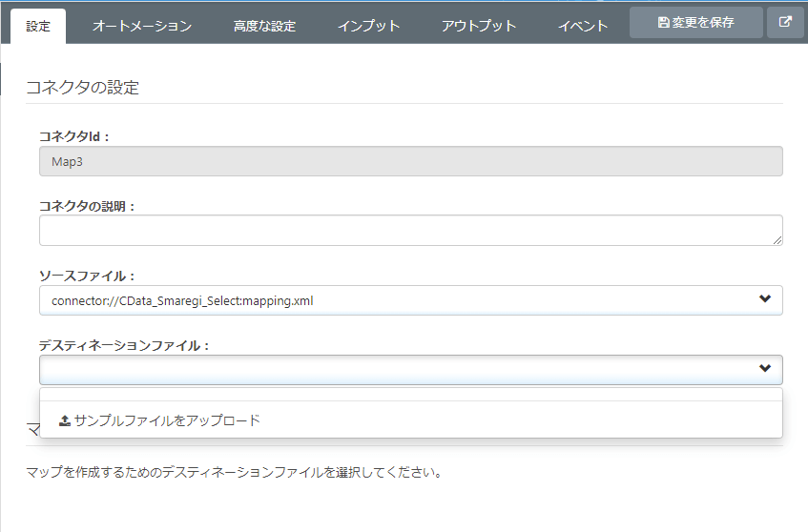Click the active 設定 tab
The width and height of the screenshot is (808, 532).
pyautogui.click(x=38, y=26)
